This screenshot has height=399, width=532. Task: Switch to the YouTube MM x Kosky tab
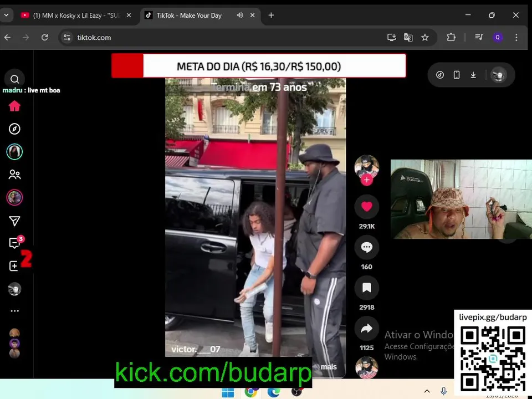click(76, 16)
